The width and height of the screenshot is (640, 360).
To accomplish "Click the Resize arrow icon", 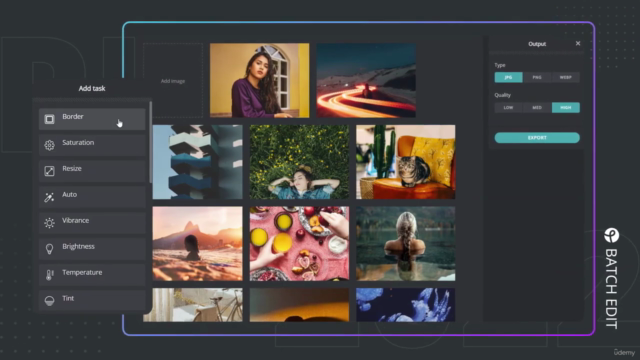I will (49, 171).
